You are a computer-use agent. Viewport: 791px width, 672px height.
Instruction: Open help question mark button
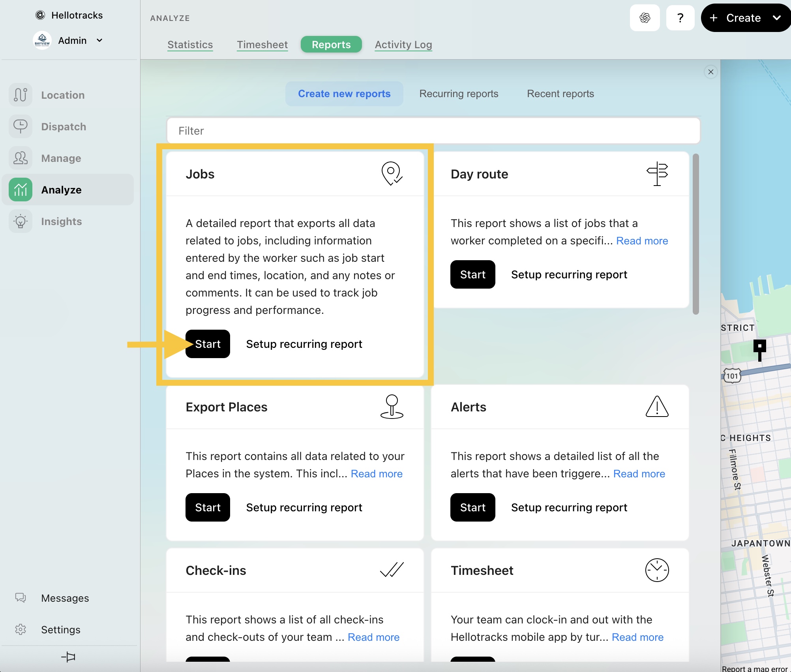(680, 18)
